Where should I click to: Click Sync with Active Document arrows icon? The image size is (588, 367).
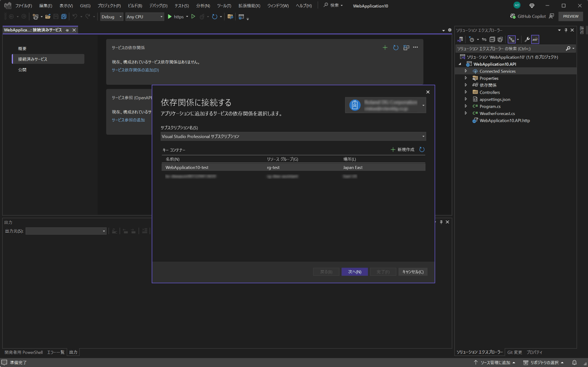coord(484,39)
